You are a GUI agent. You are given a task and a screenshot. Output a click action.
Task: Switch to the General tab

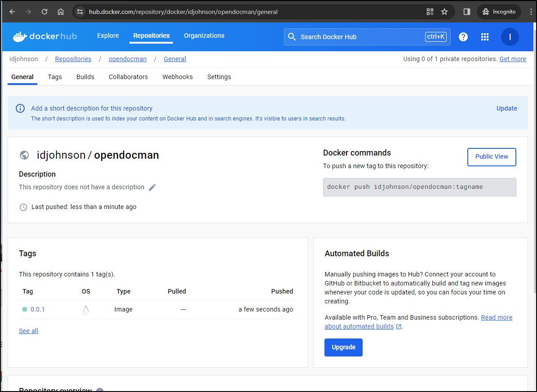click(x=22, y=77)
